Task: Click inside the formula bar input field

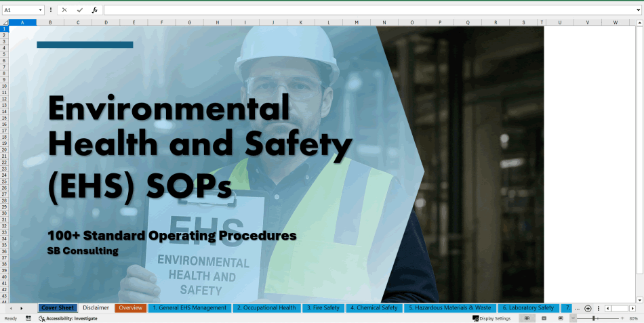Action: pyautogui.click(x=366, y=10)
